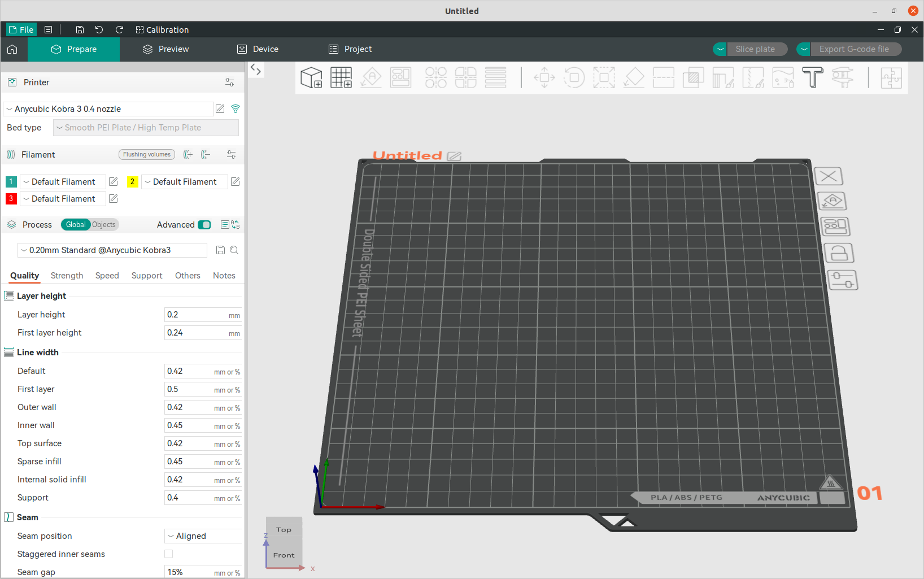Search the process settings
This screenshot has width=924, height=579.
tap(234, 250)
